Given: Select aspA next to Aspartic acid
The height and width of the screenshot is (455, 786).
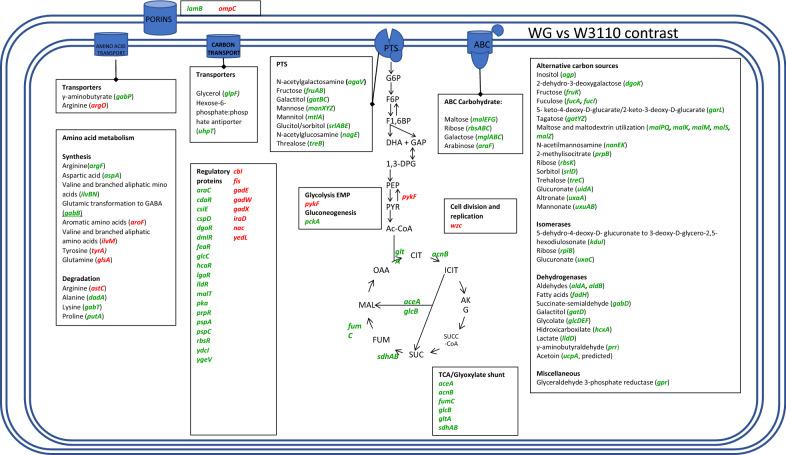Looking at the screenshot, I should coord(112,175).
